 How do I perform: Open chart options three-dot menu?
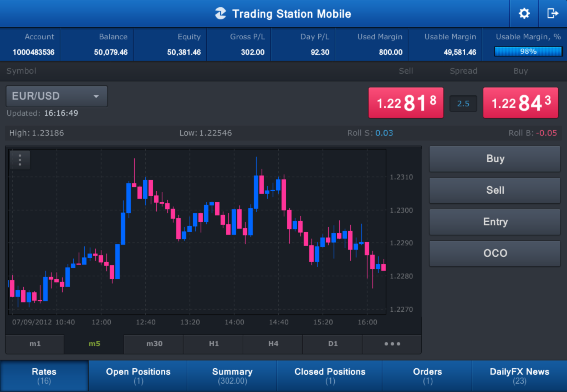(20, 159)
